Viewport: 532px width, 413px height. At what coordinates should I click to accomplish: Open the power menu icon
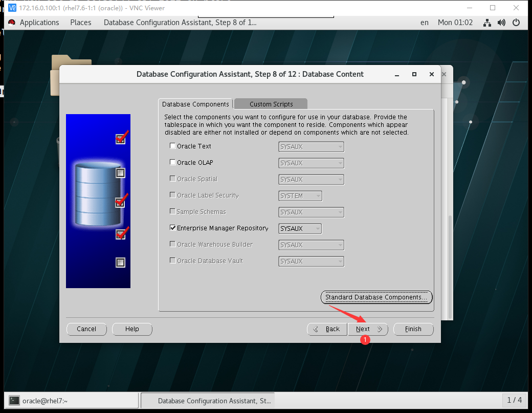[516, 23]
